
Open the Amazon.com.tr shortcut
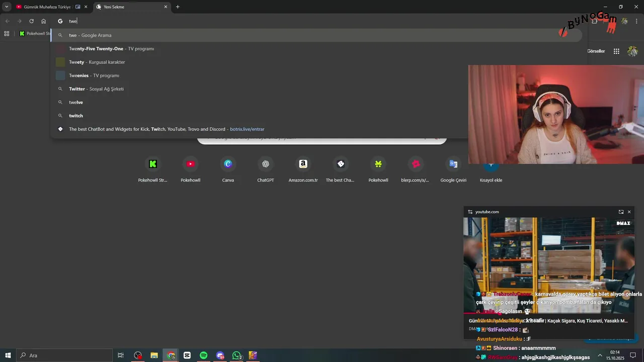coord(303,170)
